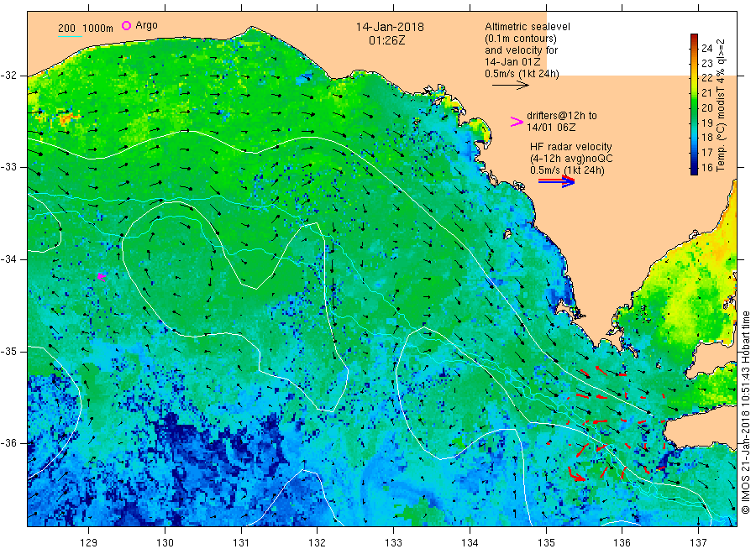Click colorbar tick label 20

pos(706,108)
